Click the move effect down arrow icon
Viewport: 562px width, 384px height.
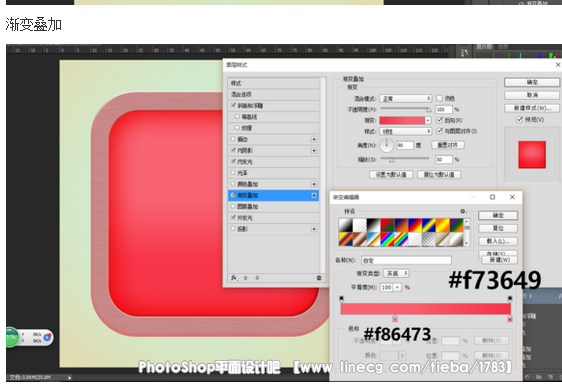[257, 278]
